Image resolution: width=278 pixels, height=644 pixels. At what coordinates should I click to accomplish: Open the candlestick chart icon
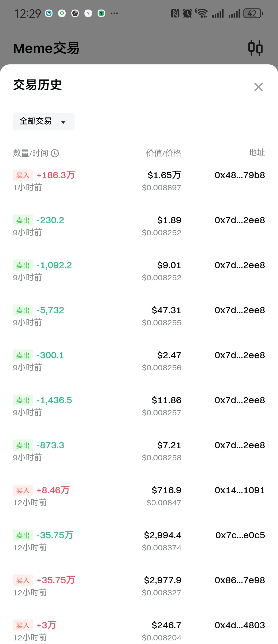point(255,48)
